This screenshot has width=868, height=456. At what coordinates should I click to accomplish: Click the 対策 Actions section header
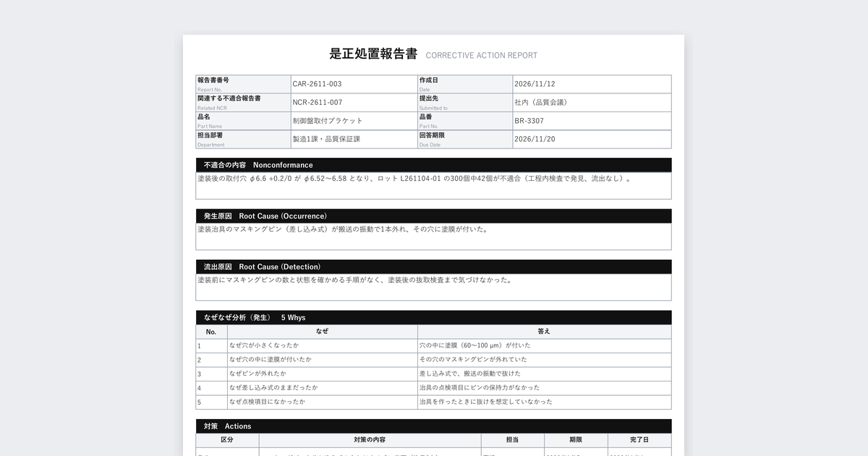tap(433, 426)
